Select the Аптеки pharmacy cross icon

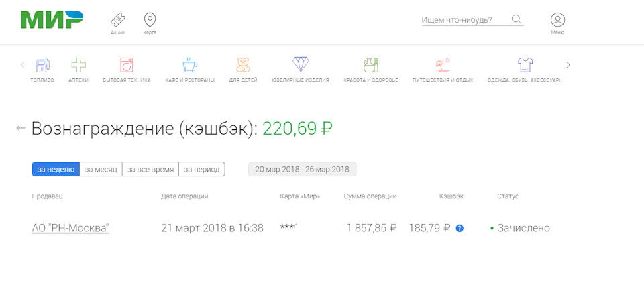pos(78,65)
